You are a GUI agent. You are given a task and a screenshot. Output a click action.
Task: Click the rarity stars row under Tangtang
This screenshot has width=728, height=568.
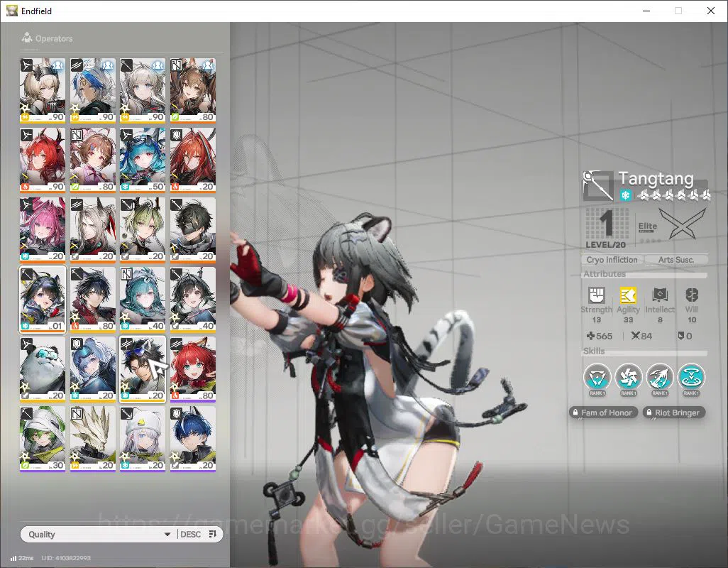(673, 195)
